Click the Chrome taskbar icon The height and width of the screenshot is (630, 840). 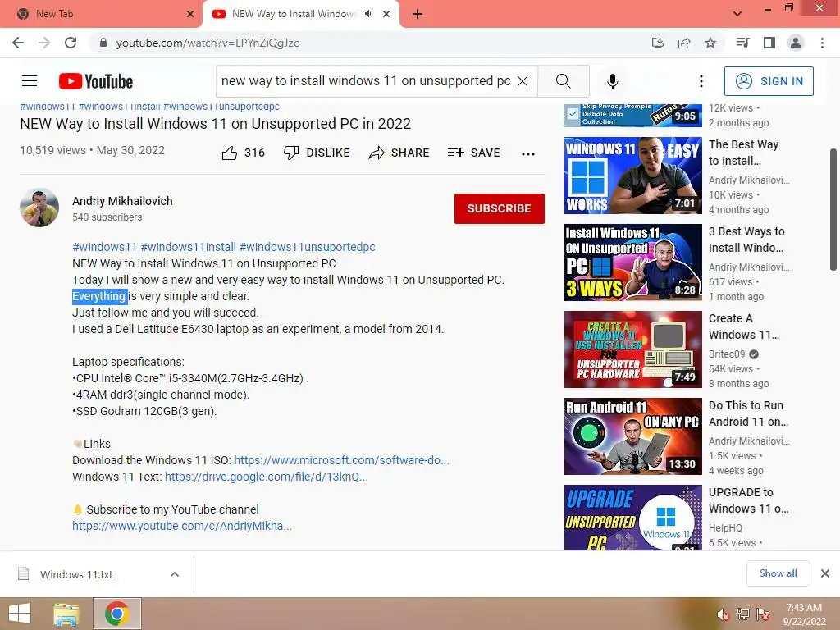[x=117, y=614]
